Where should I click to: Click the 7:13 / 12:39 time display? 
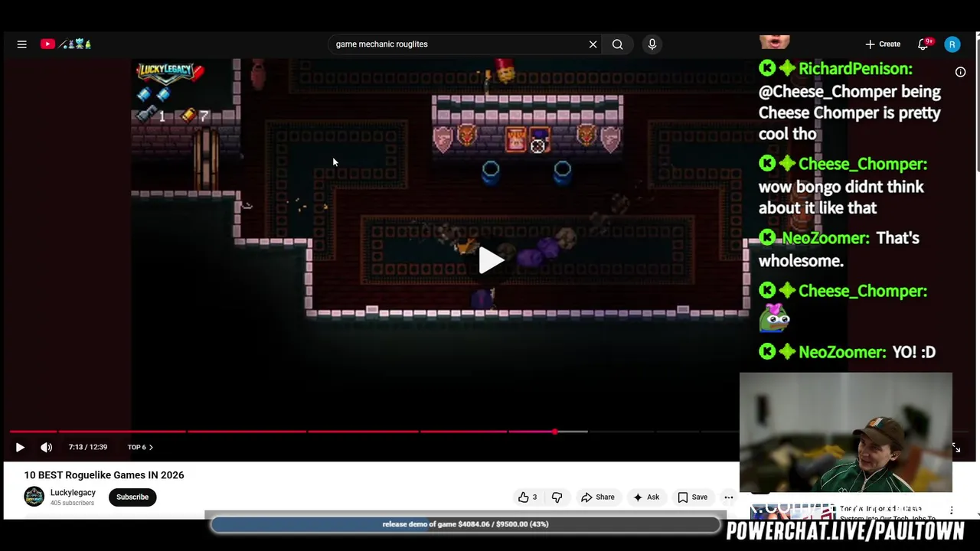87,447
